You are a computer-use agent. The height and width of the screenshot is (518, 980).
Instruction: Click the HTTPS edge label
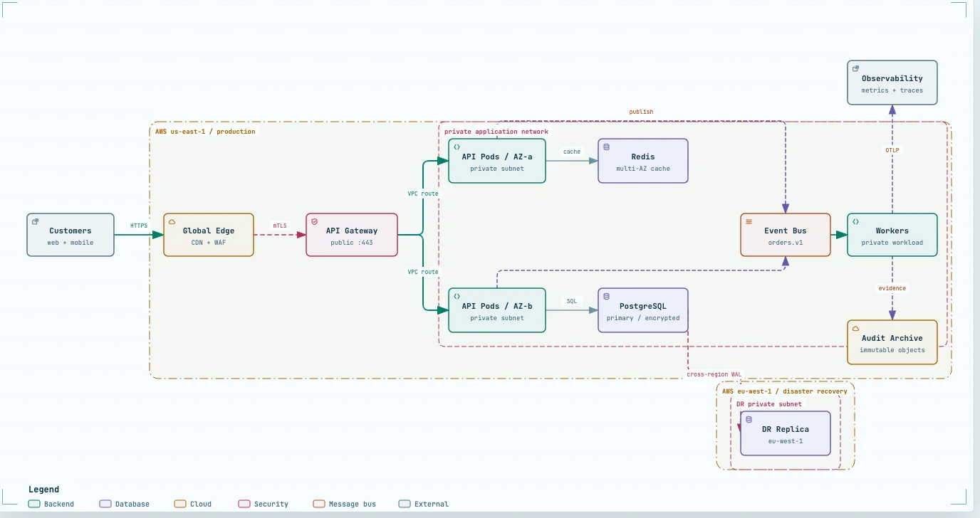(139, 226)
